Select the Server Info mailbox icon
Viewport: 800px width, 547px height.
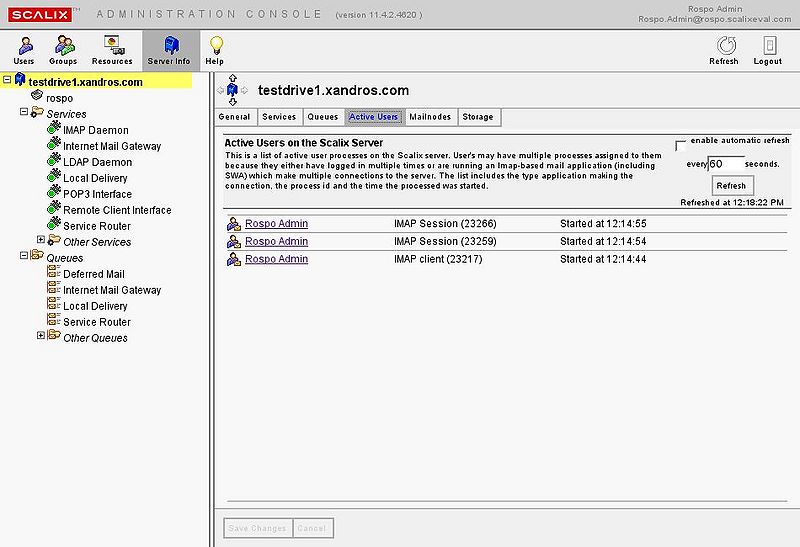click(169, 45)
